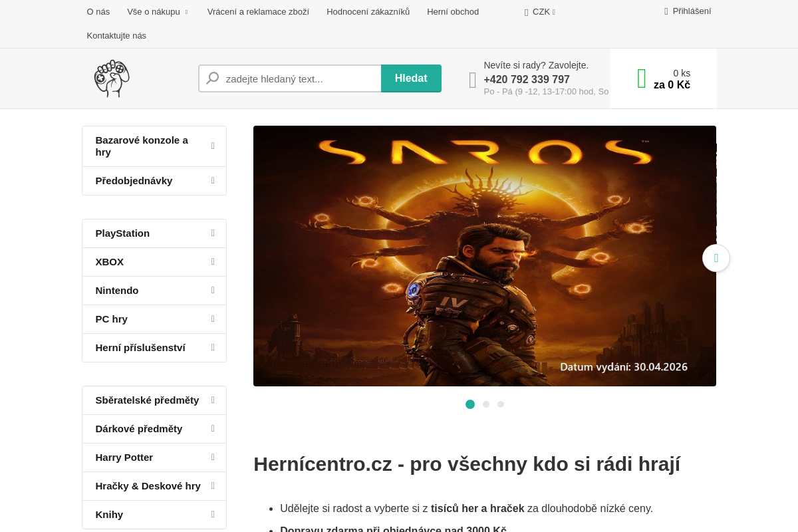Viewport: 798px width, 532px height.
Task: Call the number +420 792 339 797
Action: 527,79
